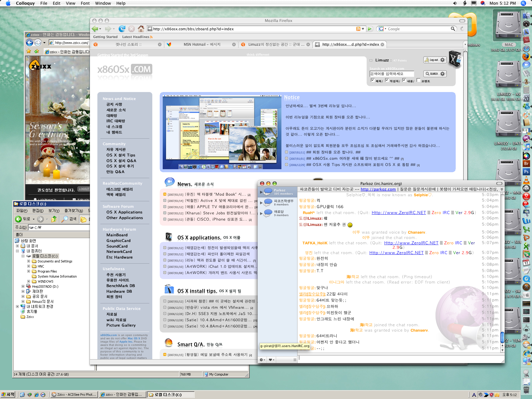Click the Colloquy chat scrollbar thumb
Viewport: 532px width, 399px height.
(502, 338)
